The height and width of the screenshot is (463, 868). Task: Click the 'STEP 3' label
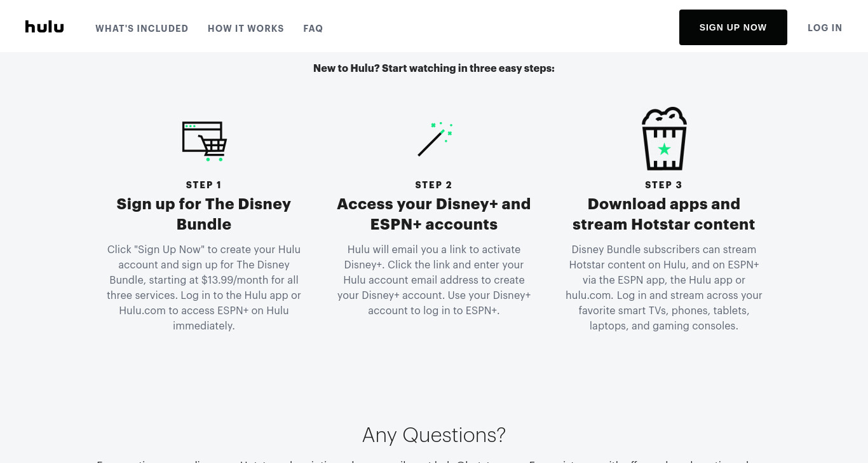pos(664,185)
